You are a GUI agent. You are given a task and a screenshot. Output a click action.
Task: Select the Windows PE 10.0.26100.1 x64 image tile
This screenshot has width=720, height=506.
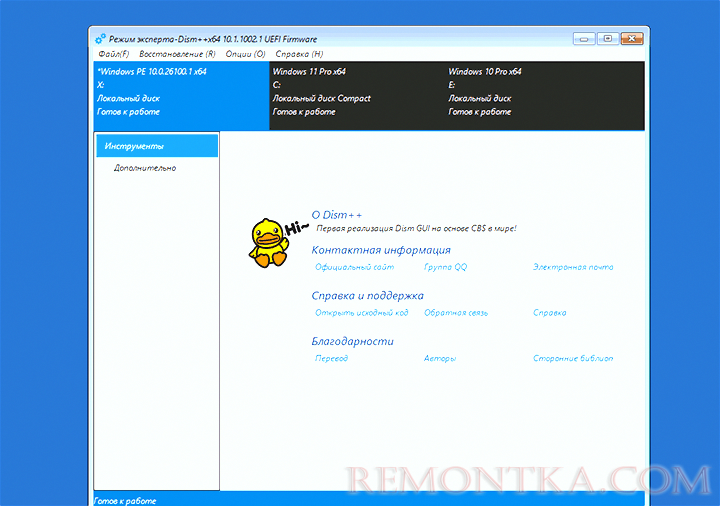[181, 96]
